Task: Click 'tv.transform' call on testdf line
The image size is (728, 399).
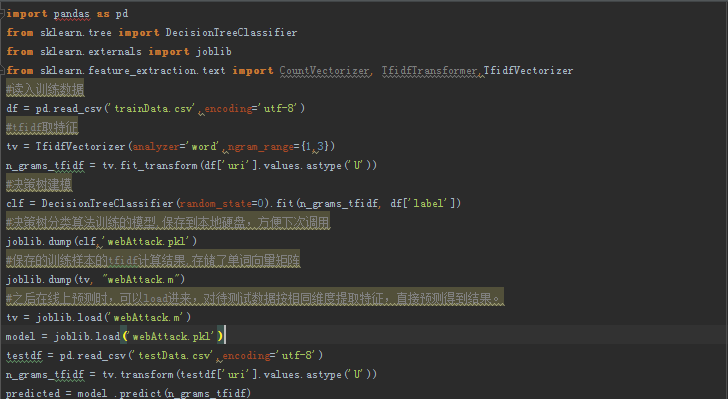Action: click(x=138, y=374)
